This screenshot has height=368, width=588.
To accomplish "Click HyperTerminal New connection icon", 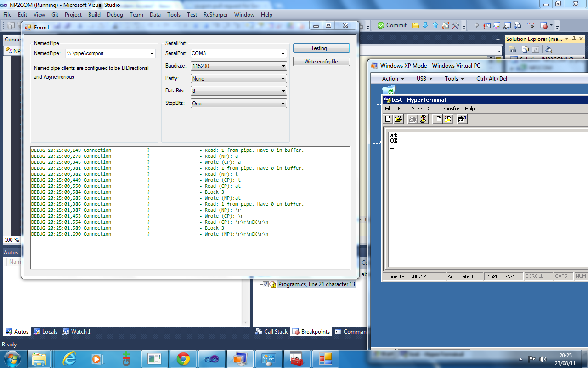I will [x=388, y=119].
